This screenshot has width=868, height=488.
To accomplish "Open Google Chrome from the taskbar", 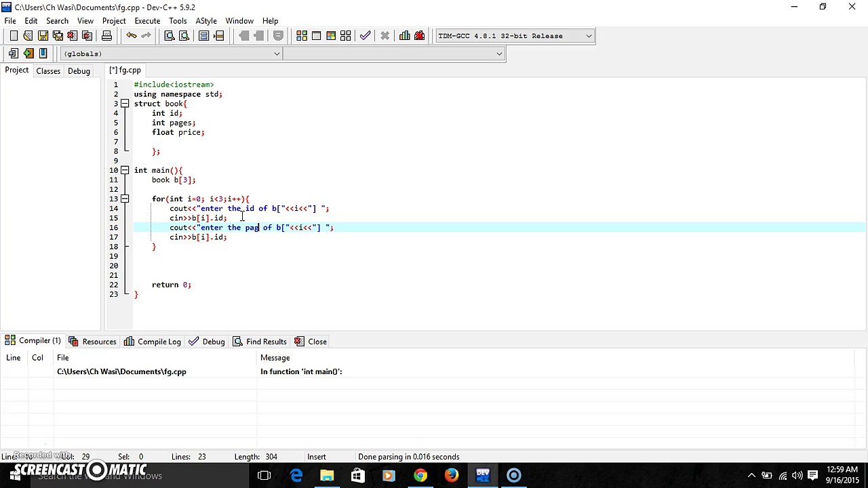I will 420,476.
